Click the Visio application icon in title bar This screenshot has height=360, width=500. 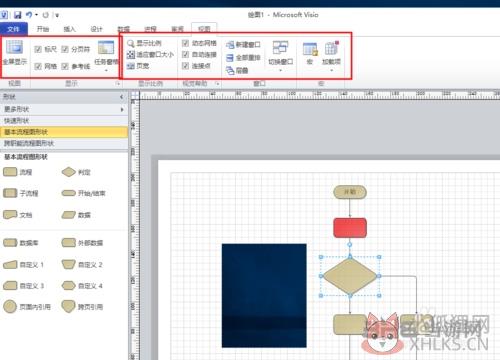coord(4,15)
